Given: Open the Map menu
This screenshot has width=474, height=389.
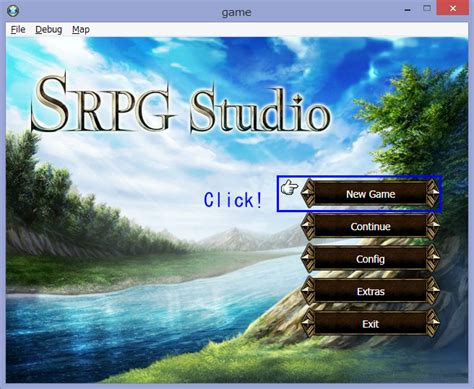Looking at the screenshot, I should (x=81, y=30).
